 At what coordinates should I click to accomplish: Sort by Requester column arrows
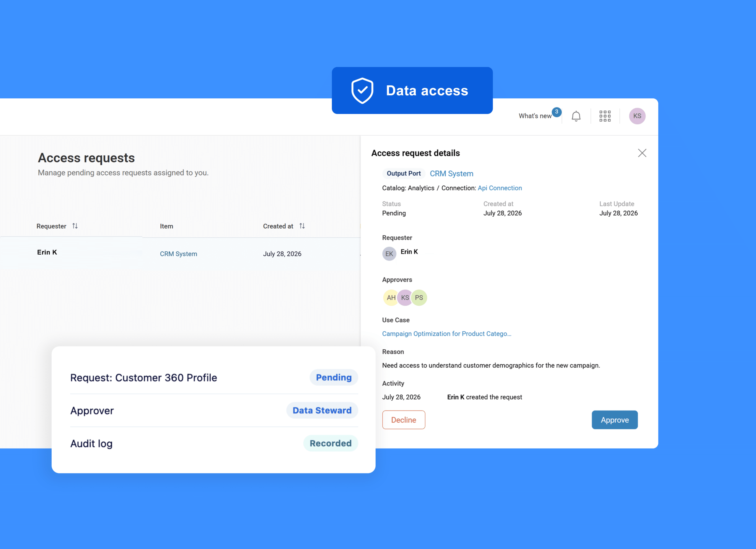75,226
